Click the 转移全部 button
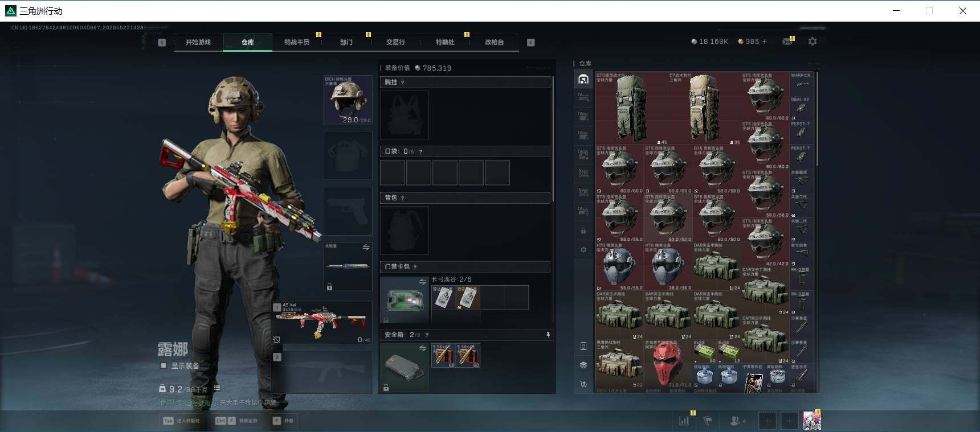Viewport: 980px width, 432px height. pyautogui.click(x=235, y=421)
